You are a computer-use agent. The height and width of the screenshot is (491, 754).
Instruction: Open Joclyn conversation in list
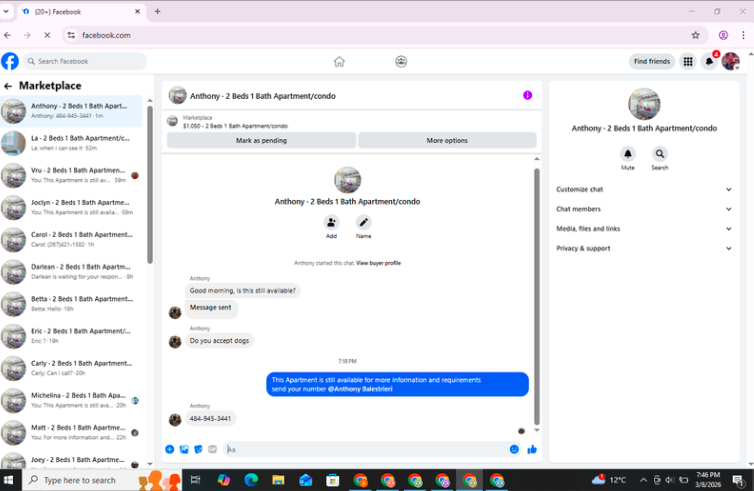pos(71,207)
